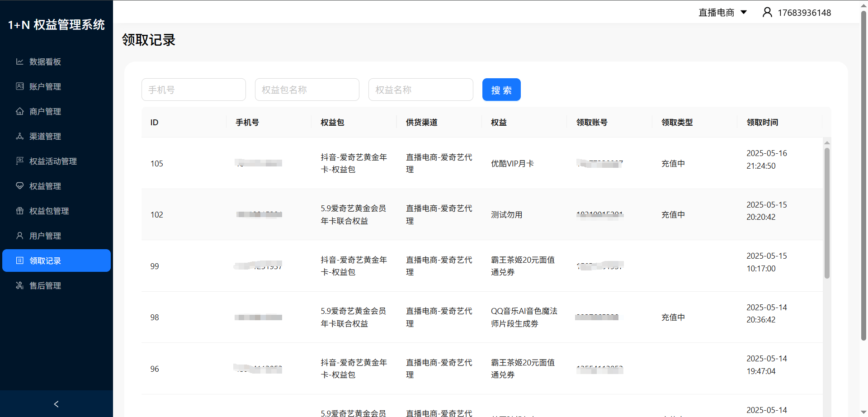Click the 权益包管理 gift icon
The width and height of the screenshot is (868, 417).
(19, 211)
